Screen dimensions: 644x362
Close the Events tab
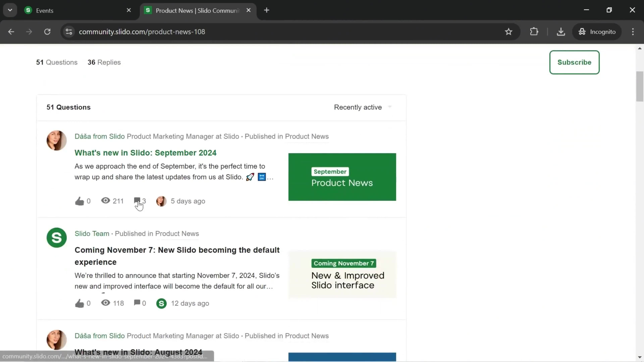click(129, 10)
